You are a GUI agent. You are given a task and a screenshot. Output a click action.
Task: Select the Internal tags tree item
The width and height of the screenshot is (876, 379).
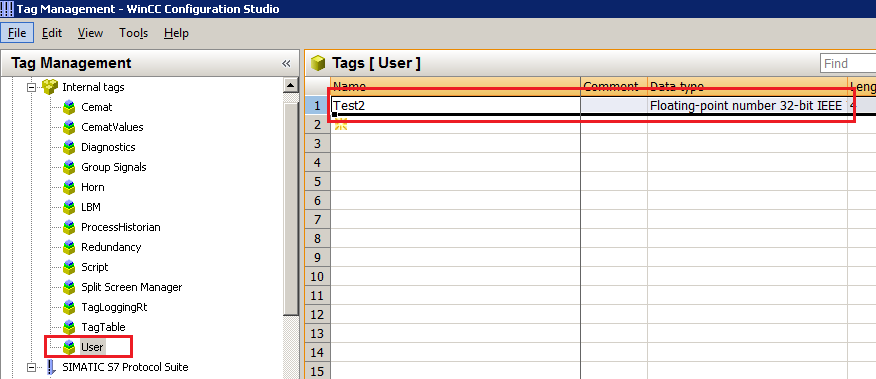pyautogui.click(x=93, y=87)
